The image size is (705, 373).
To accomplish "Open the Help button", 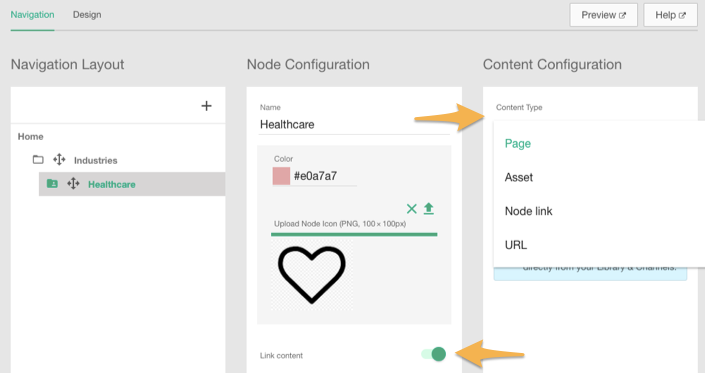I will (x=670, y=15).
